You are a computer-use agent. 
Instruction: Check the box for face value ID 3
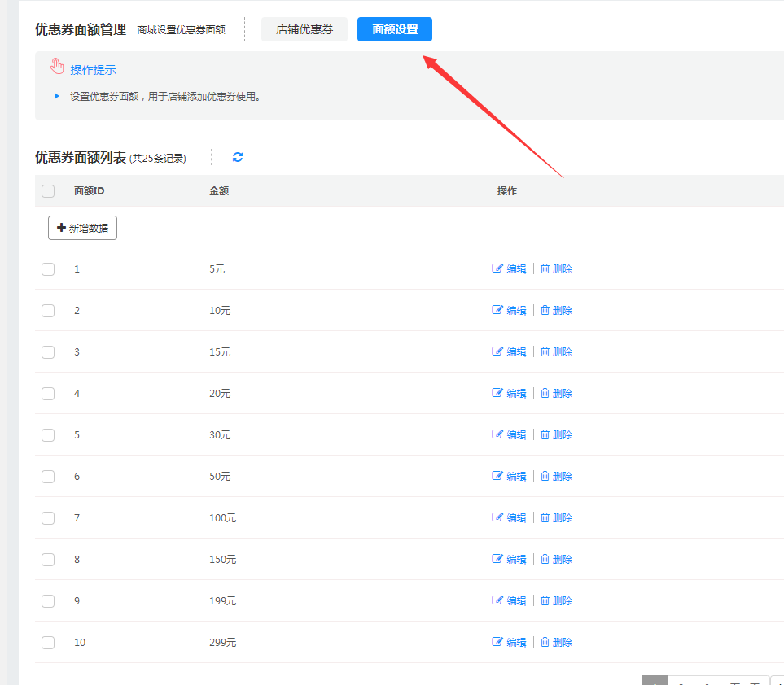pyautogui.click(x=48, y=351)
